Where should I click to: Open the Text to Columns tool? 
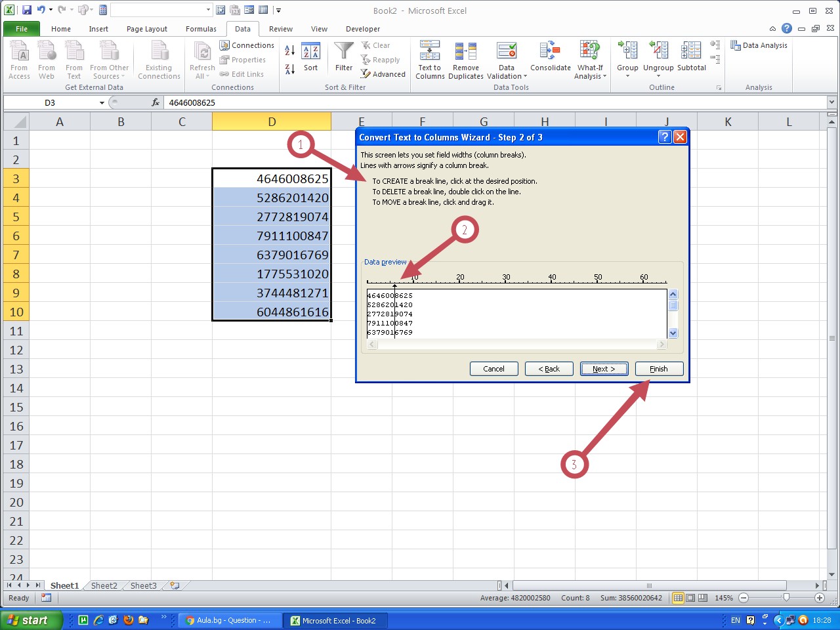point(430,60)
